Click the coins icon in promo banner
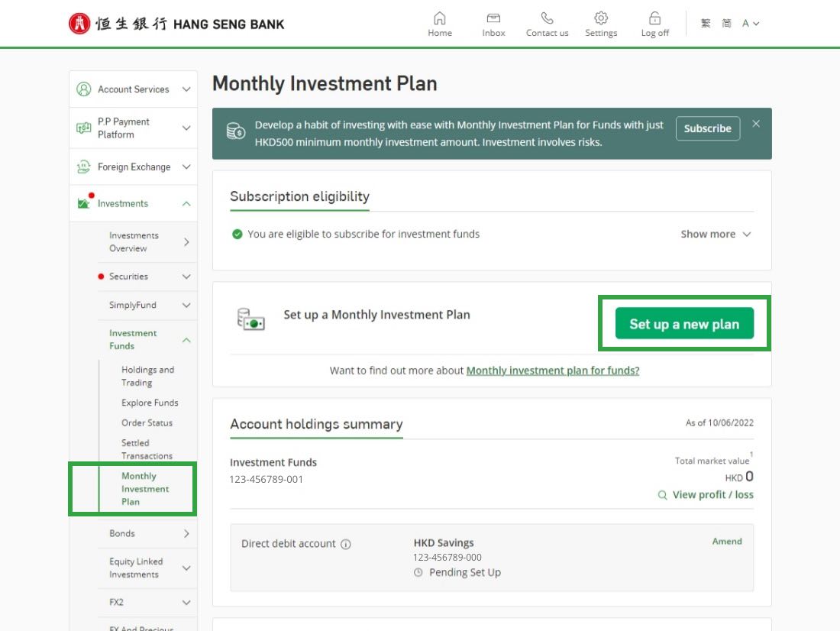Screen dimensions: 840x631 tap(236, 131)
